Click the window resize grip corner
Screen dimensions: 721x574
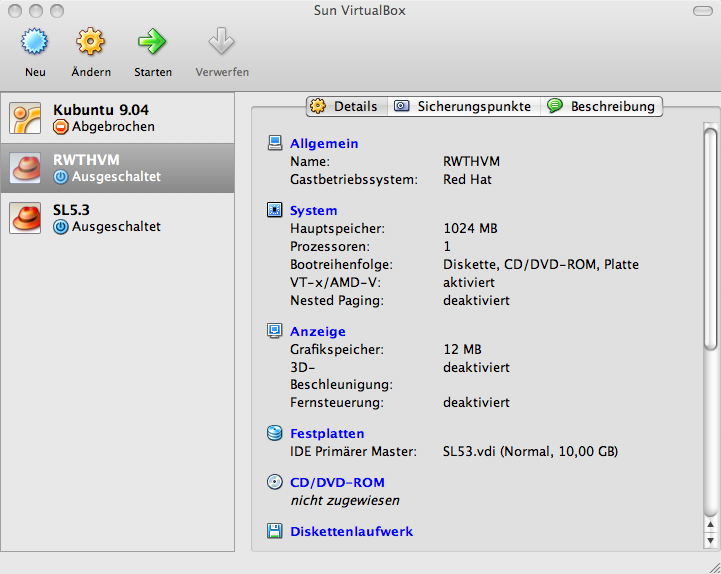[x=714, y=567]
